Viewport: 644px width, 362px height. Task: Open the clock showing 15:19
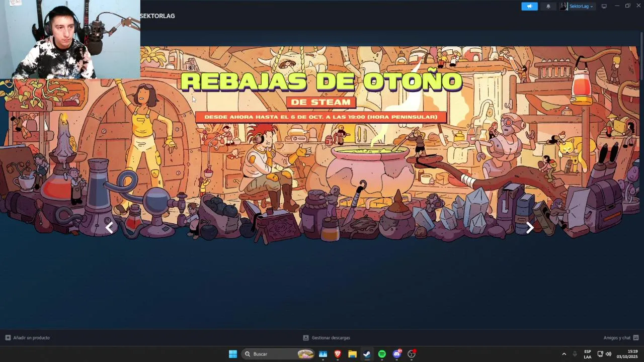pos(627,354)
